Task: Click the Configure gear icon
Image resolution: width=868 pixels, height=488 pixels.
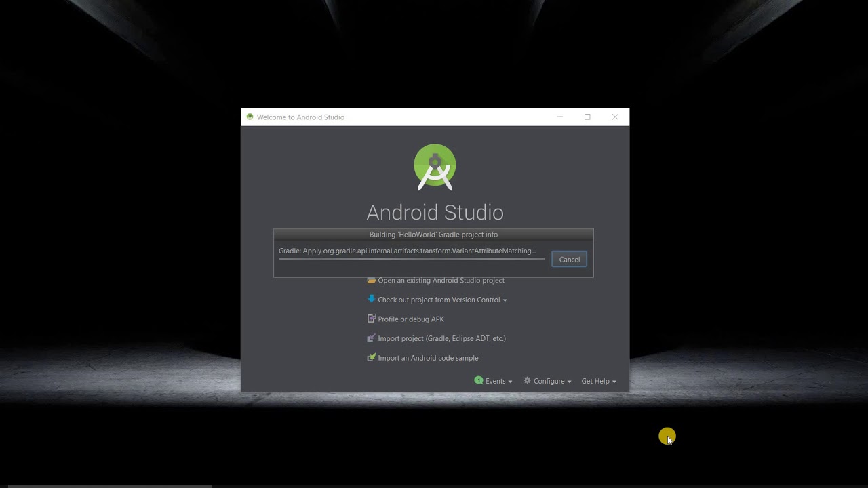Action: coord(527,381)
